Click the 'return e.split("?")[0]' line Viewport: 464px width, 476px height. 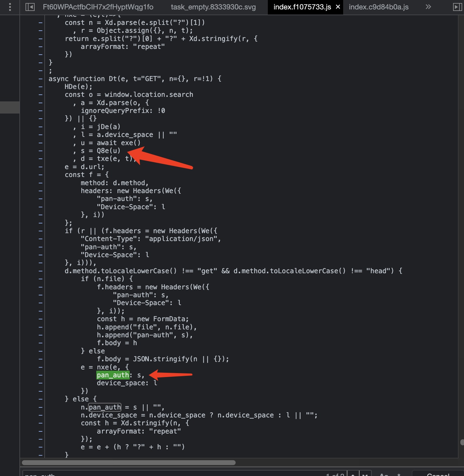[161, 39]
